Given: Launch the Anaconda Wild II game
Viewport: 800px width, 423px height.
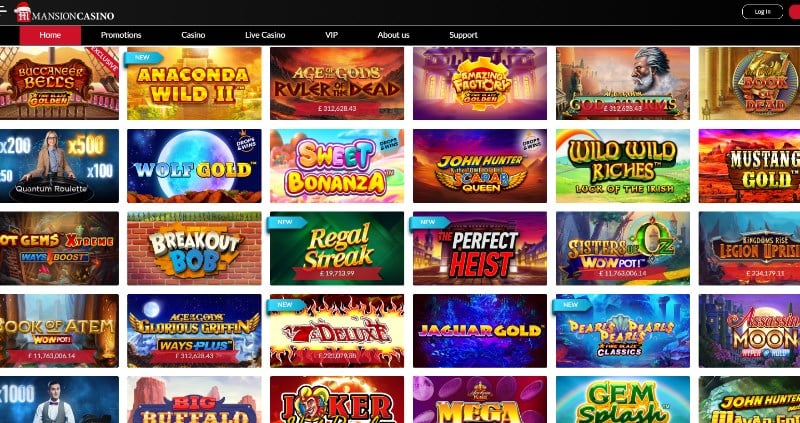Looking at the screenshot, I should 194,84.
